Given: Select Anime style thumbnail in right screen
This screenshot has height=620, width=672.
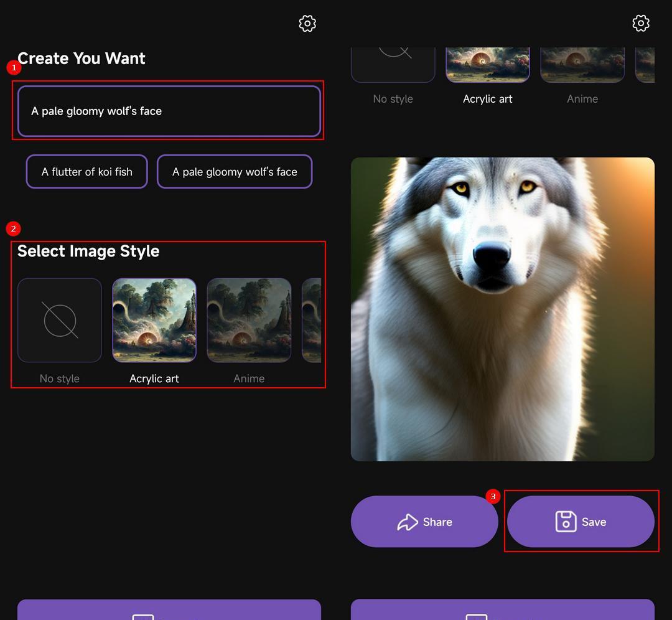Looking at the screenshot, I should [x=582, y=65].
